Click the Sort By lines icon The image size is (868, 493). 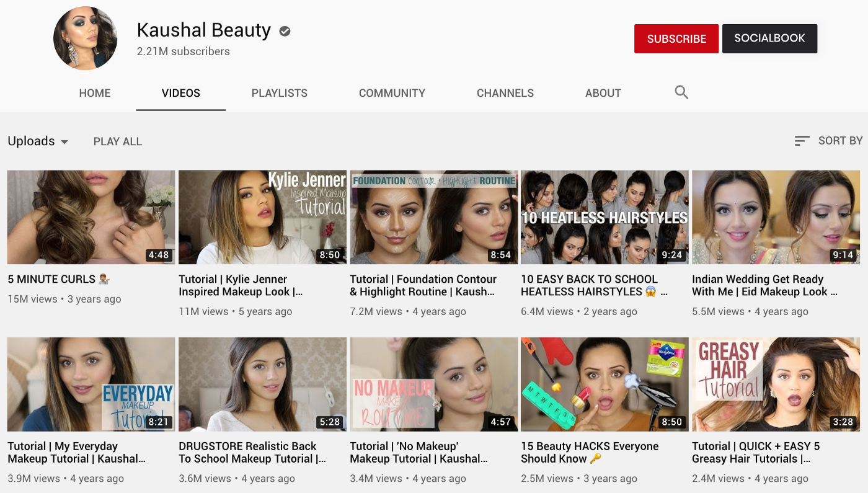coord(802,141)
